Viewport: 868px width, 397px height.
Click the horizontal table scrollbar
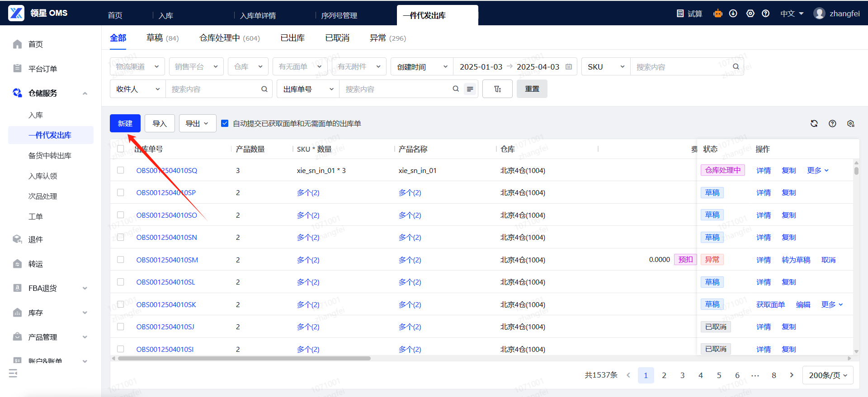pos(244,358)
